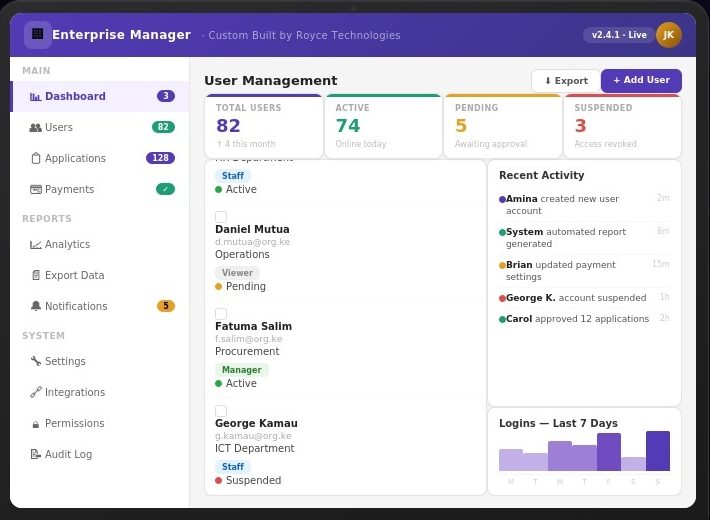Check the box next to George Kamau
The width and height of the screenshot is (710, 520).
click(221, 411)
